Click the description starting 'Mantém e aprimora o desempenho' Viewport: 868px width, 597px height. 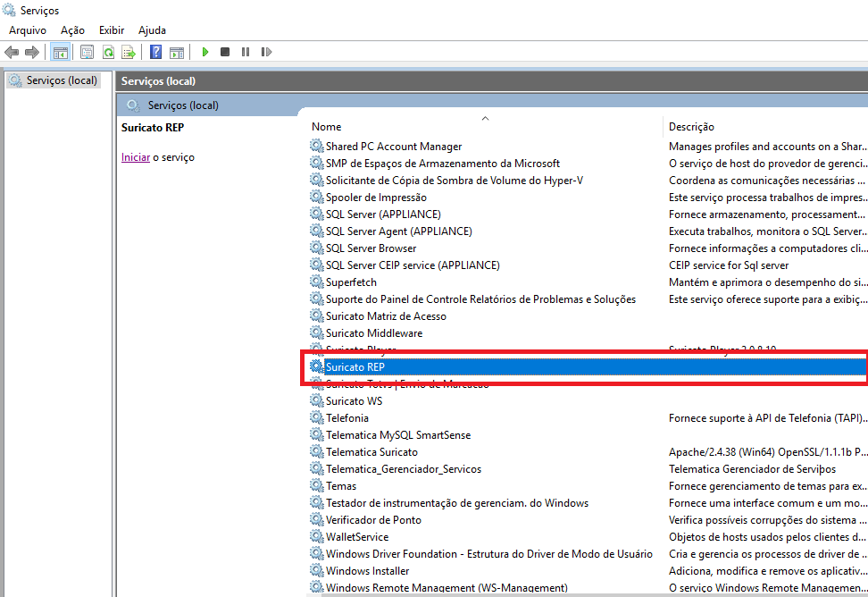[768, 282]
